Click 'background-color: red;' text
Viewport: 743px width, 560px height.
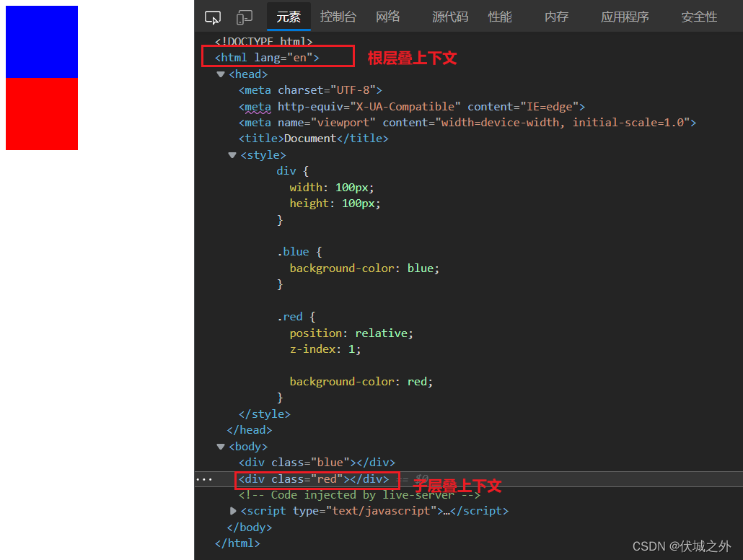[x=361, y=382]
